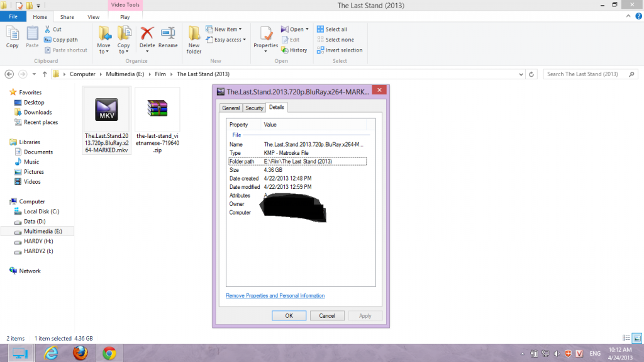Screen dimensions: 644x362
Task: Click the Forward navigation arrow
Action: click(x=23, y=74)
